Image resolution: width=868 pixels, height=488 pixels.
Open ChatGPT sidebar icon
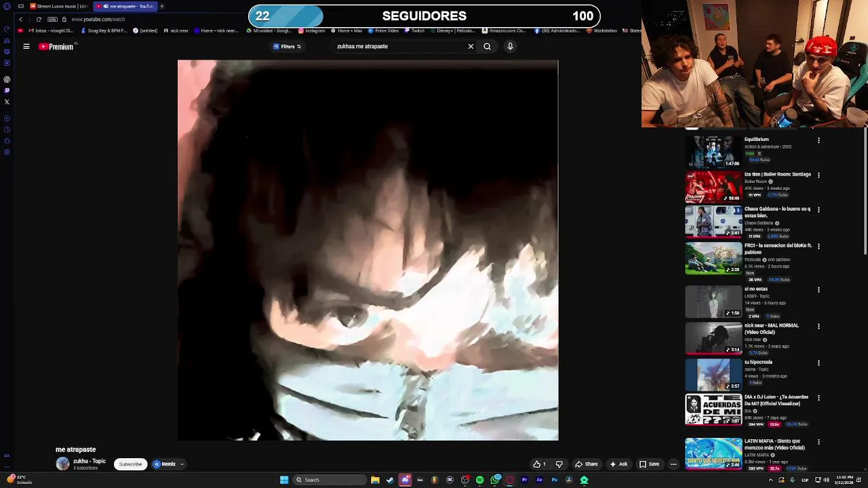click(7, 79)
